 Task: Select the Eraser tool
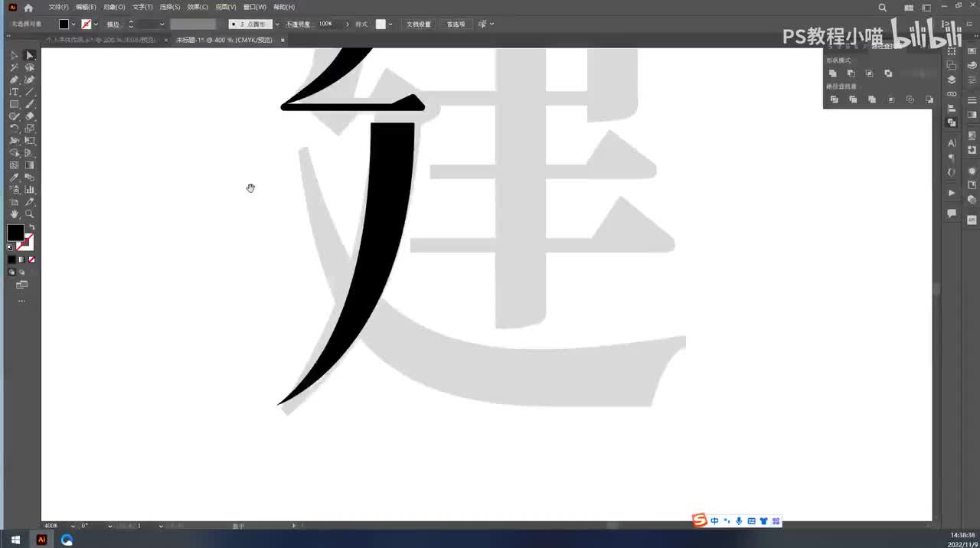click(x=30, y=116)
